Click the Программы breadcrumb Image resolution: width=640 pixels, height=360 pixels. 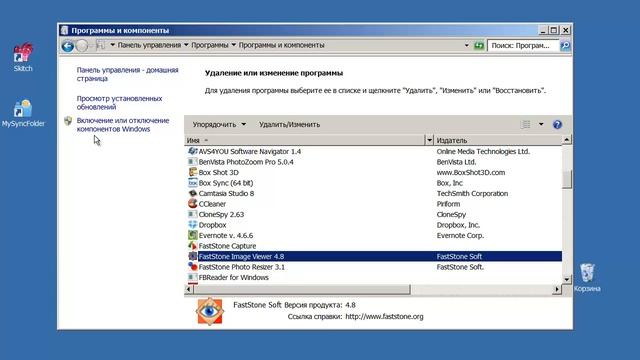pos(210,45)
